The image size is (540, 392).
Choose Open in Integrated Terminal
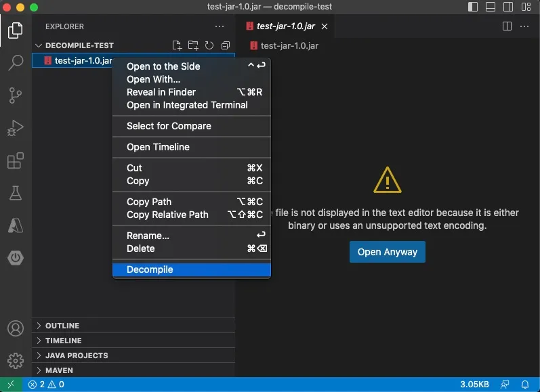(x=192, y=105)
